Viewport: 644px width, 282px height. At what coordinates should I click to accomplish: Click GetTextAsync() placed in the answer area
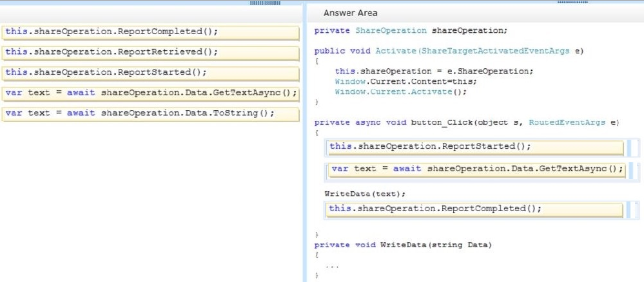(x=477, y=171)
